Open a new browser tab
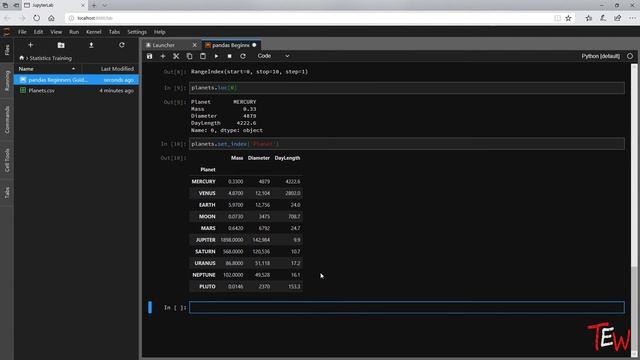 click(x=93, y=5)
